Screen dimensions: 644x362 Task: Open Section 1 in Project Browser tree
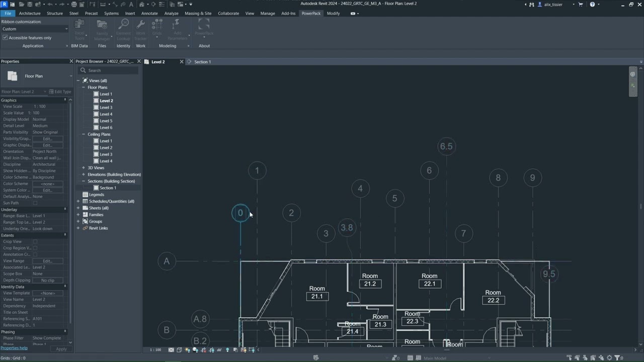point(108,188)
